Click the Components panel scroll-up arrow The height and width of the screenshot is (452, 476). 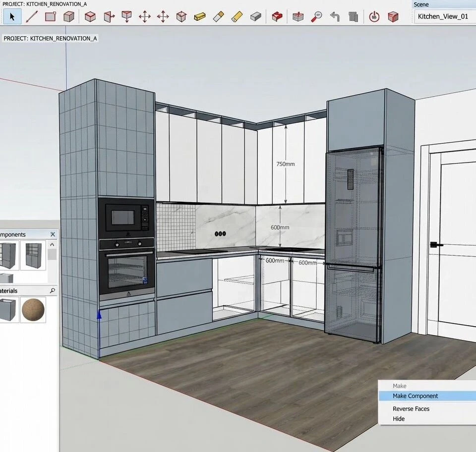(52, 244)
